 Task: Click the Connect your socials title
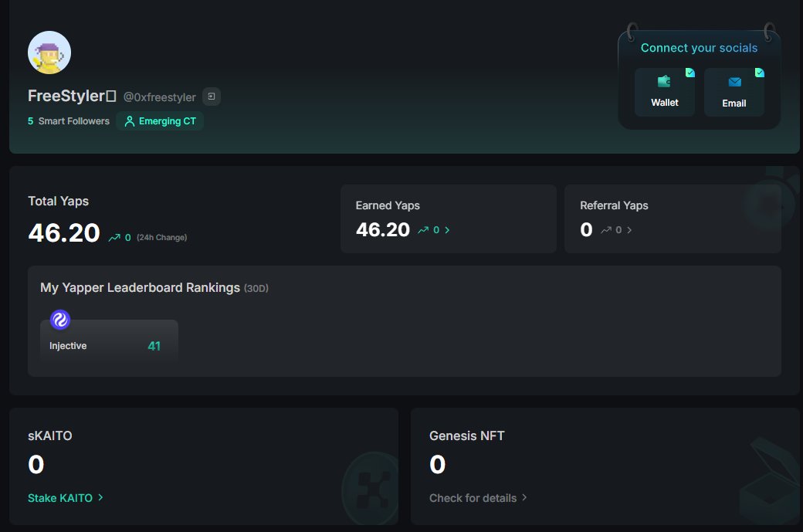tap(699, 48)
